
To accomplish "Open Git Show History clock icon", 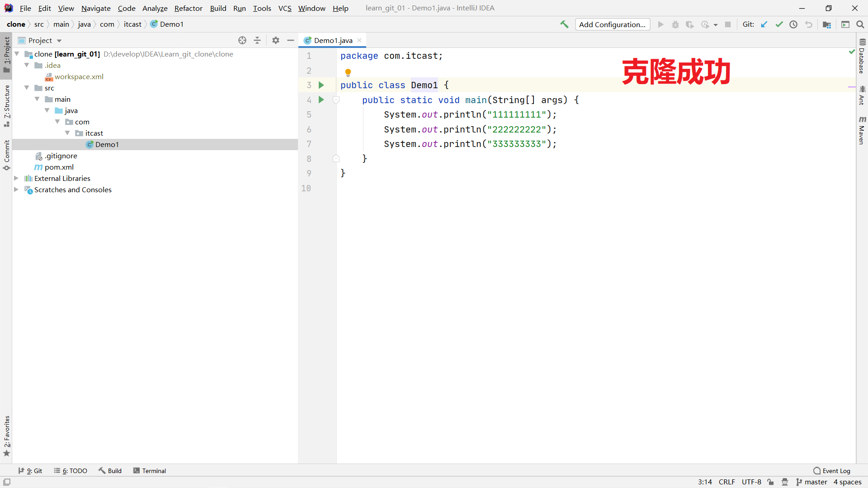I will click(x=793, y=24).
